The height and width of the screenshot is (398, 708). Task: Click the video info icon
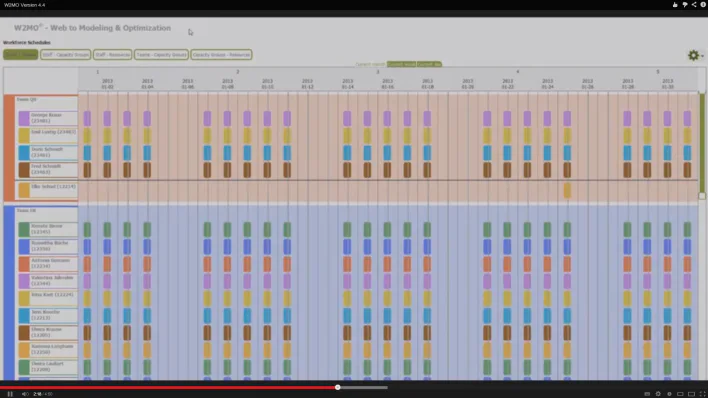click(703, 5)
